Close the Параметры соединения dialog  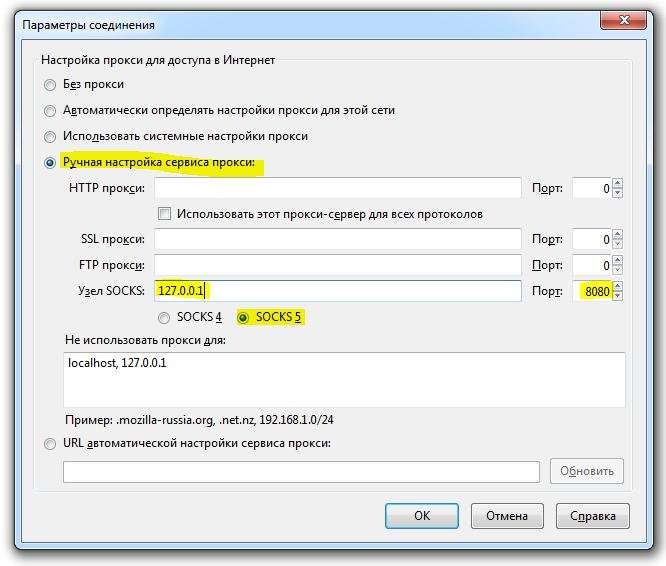coord(624,20)
